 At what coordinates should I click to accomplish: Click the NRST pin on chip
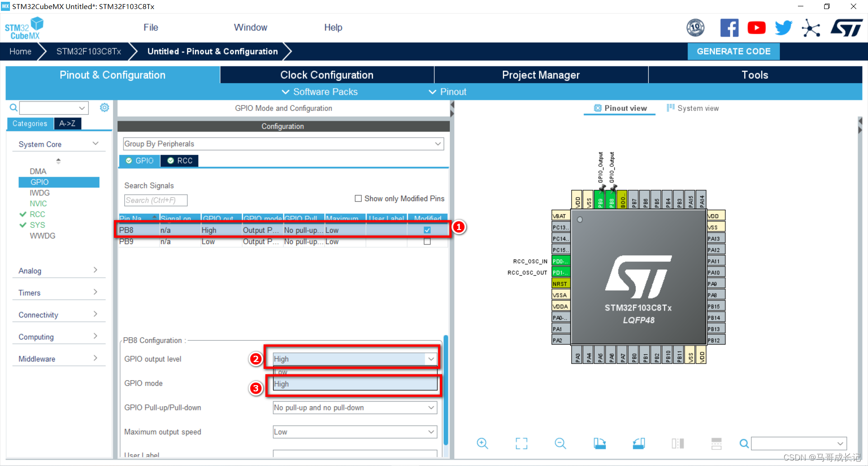[561, 284]
